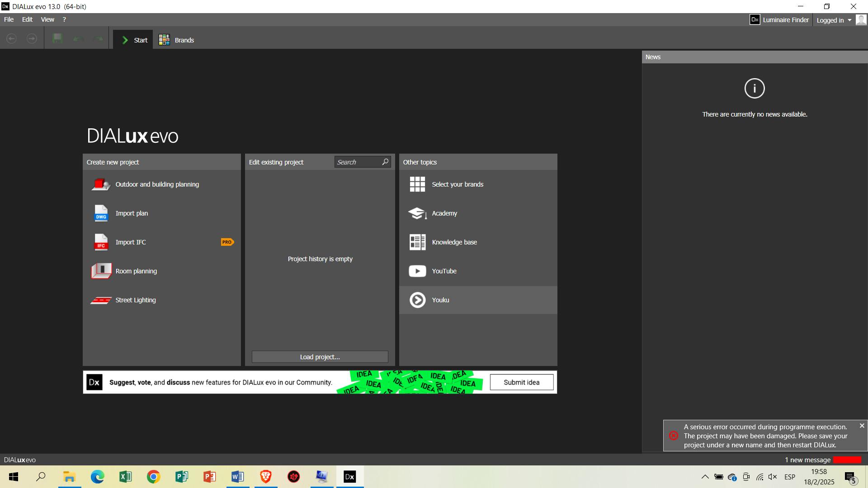
Task: Click the Import IFC file icon
Action: click(101, 242)
